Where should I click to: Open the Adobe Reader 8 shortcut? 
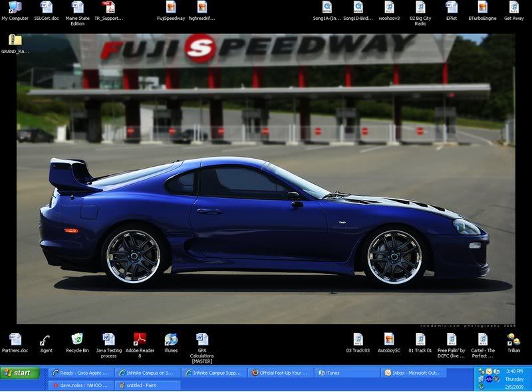pos(140,340)
